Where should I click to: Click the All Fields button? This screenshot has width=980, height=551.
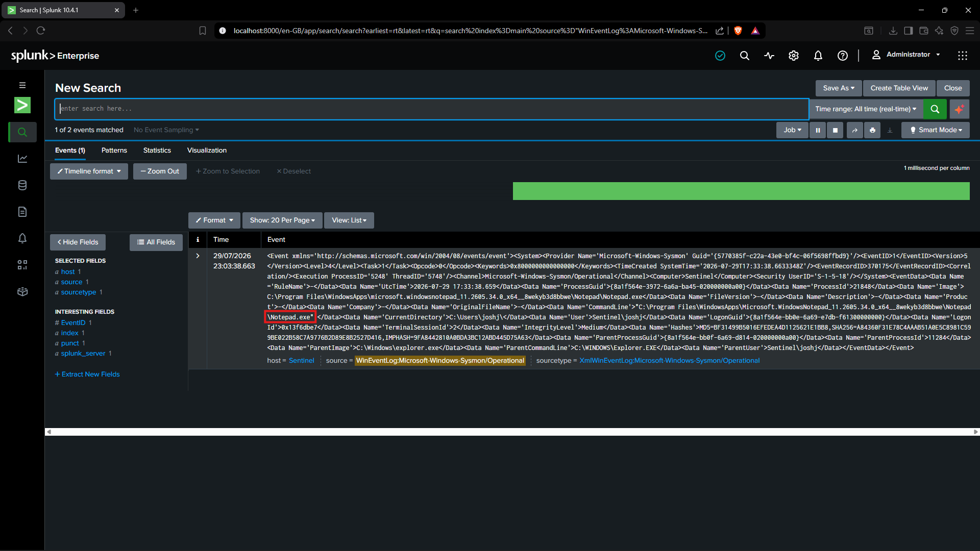coord(156,242)
